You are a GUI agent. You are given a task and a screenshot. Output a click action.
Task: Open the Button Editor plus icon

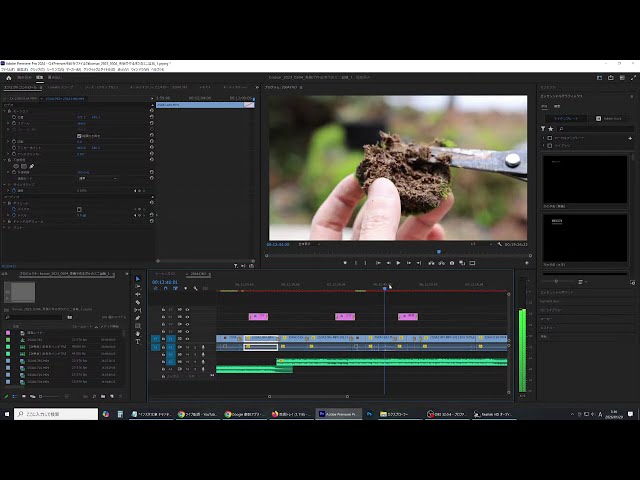[527, 263]
